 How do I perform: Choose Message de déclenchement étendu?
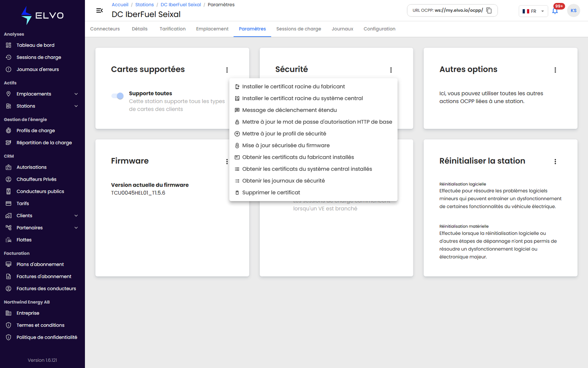click(x=313, y=110)
